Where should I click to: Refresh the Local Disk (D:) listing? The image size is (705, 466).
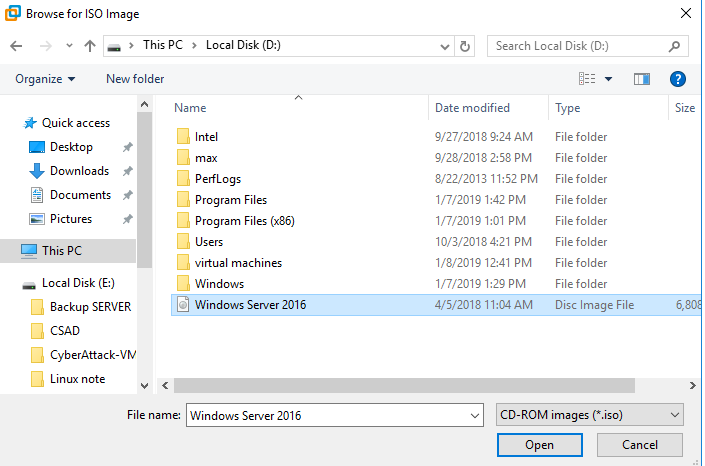point(465,46)
